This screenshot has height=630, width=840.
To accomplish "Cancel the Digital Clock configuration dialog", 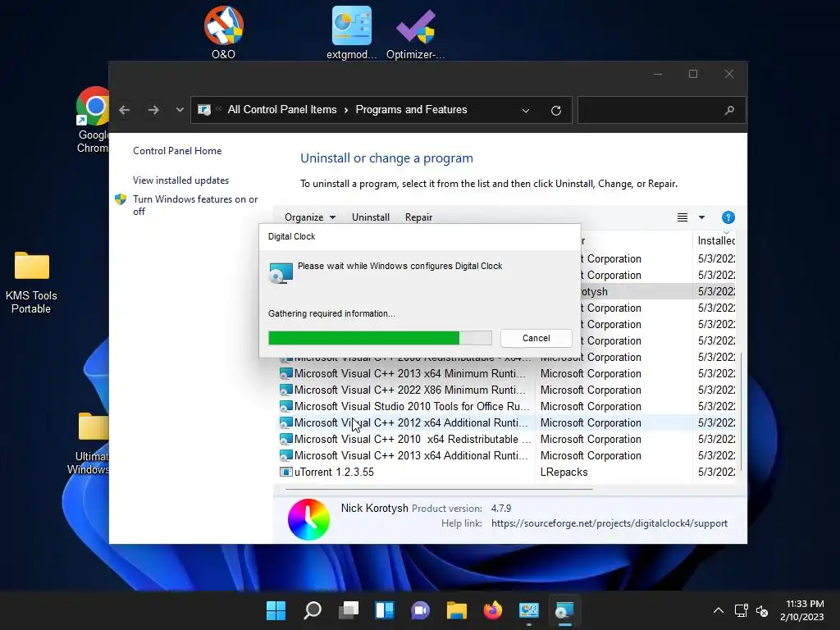I will pos(536,338).
